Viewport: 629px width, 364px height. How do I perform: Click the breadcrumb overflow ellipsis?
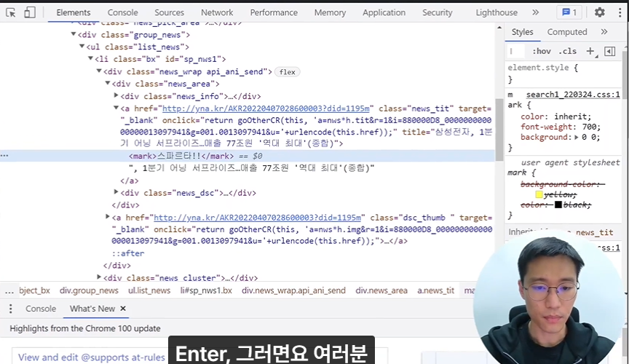9,290
